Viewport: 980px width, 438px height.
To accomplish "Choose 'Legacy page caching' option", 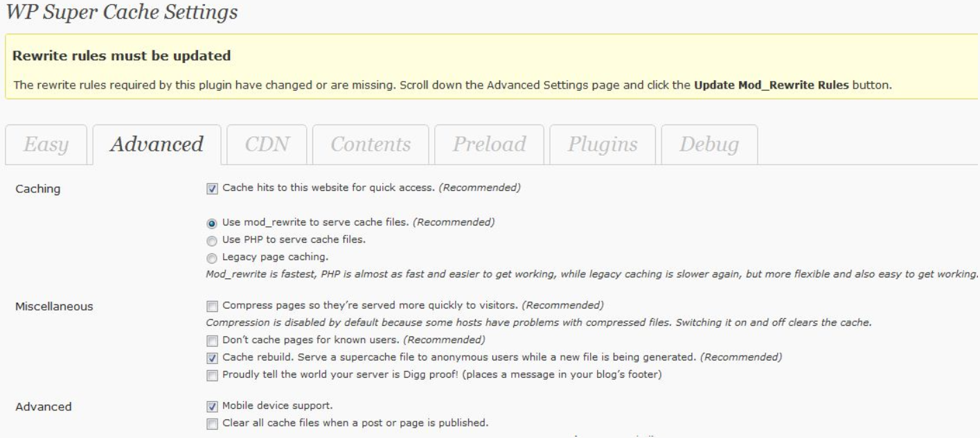I will coord(213,257).
